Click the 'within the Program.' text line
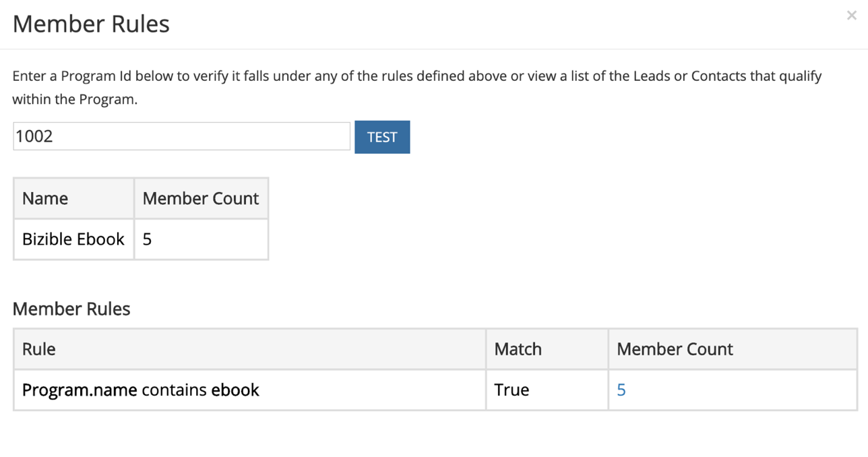 [x=75, y=99]
